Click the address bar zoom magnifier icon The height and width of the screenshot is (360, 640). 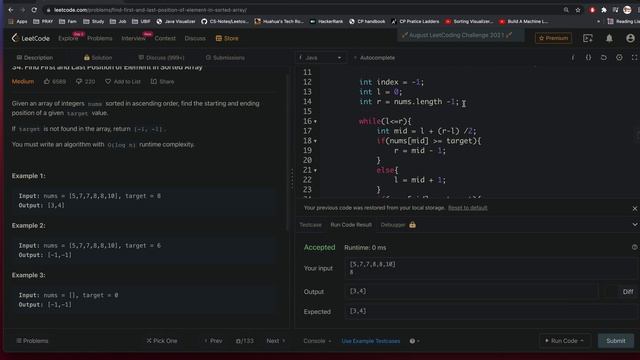[566, 10]
